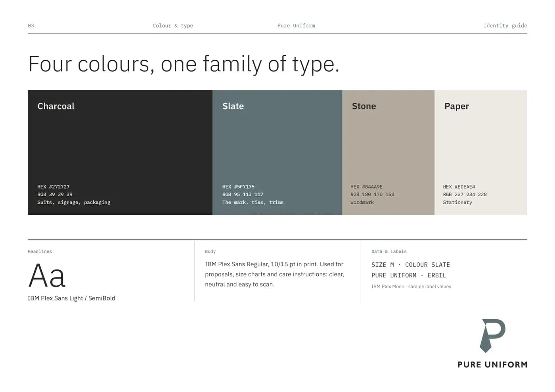Image resolution: width=555 pixels, height=392 pixels.
Task: Click the 'HEX #EDEAE4' value
Action: (x=459, y=187)
